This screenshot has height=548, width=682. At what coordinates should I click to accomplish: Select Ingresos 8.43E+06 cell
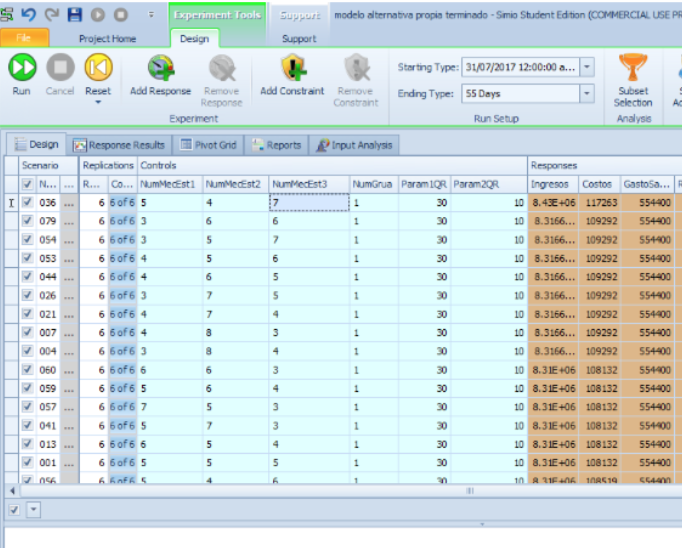(x=553, y=203)
